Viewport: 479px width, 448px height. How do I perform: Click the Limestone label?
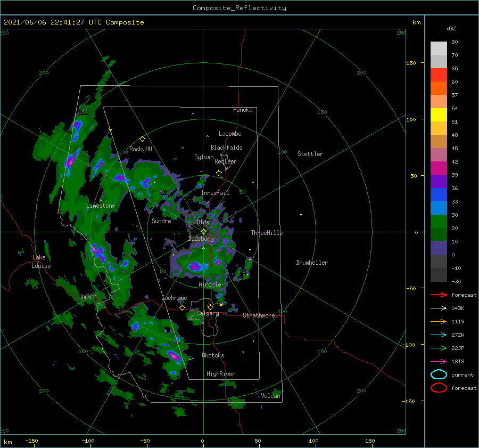coord(101,206)
